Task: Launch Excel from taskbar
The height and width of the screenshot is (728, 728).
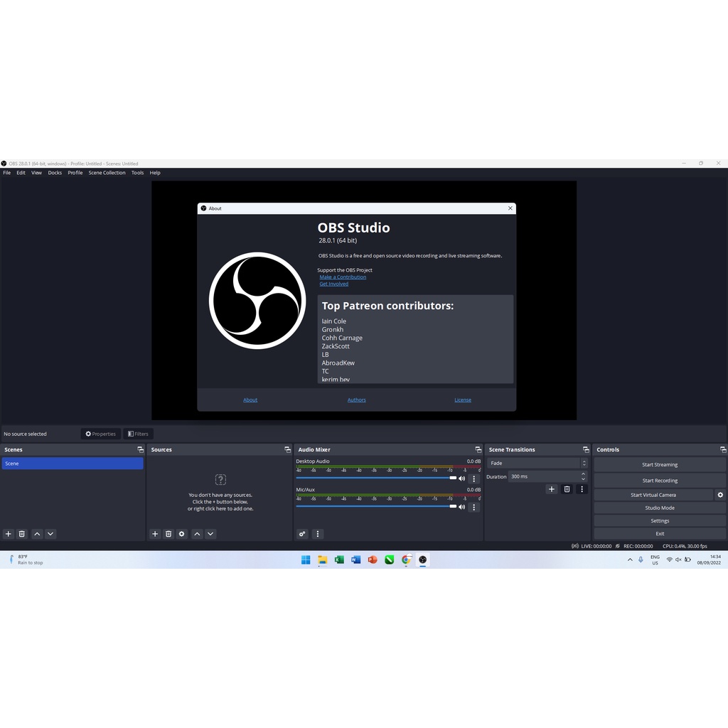Action: coord(339,560)
